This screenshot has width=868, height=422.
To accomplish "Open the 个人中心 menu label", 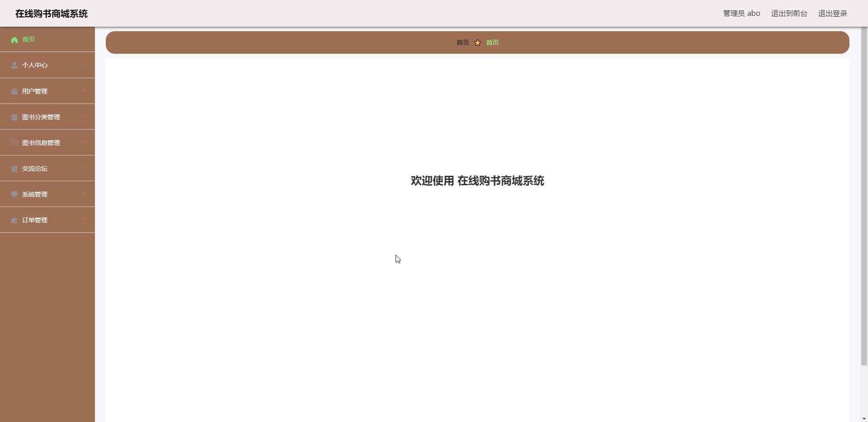I will coord(35,65).
